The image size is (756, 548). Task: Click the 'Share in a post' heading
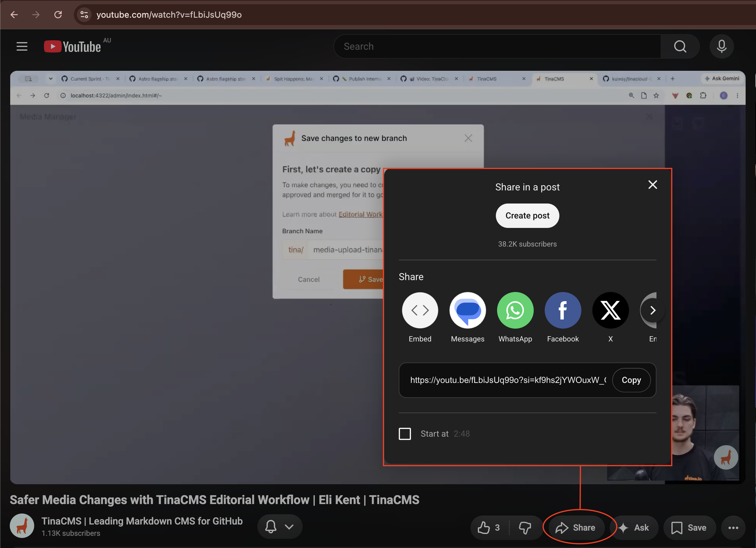coord(527,187)
